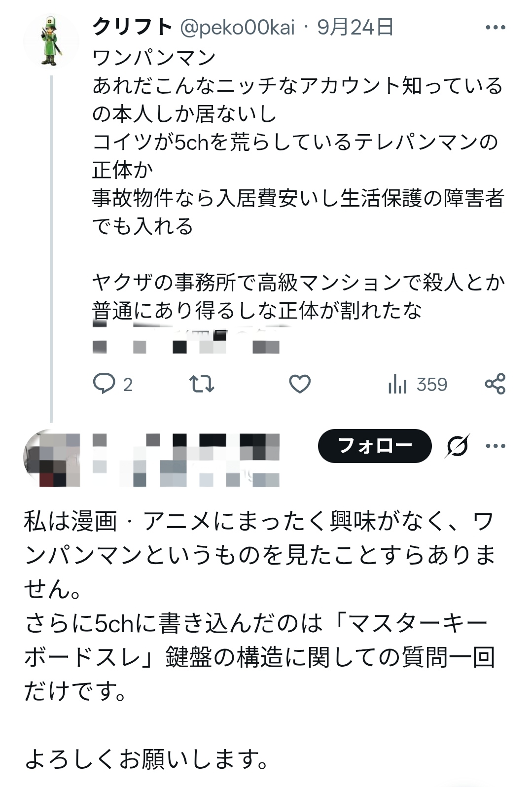Open the blurred reply author's avatar
This screenshot has height=787, width=532.
[x=51, y=459]
